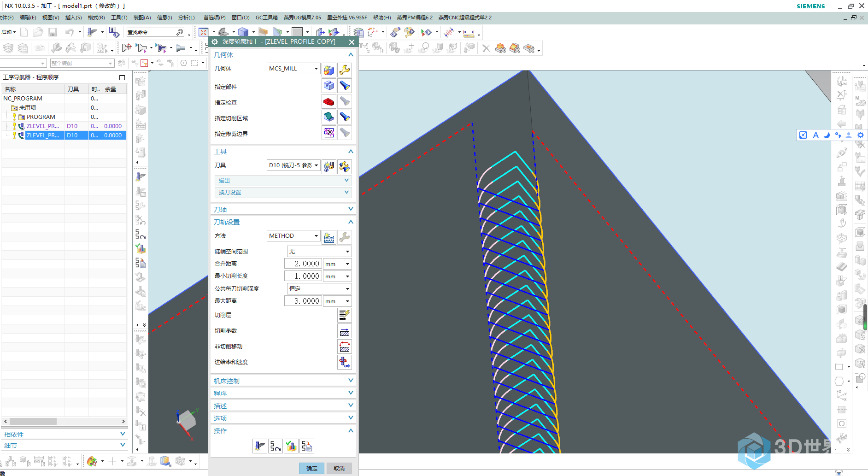Image resolution: width=868 pixels, height=476 pixels.
Task: Click the cut area selection icon (指定切削区域)
Action: coord(329,117)
